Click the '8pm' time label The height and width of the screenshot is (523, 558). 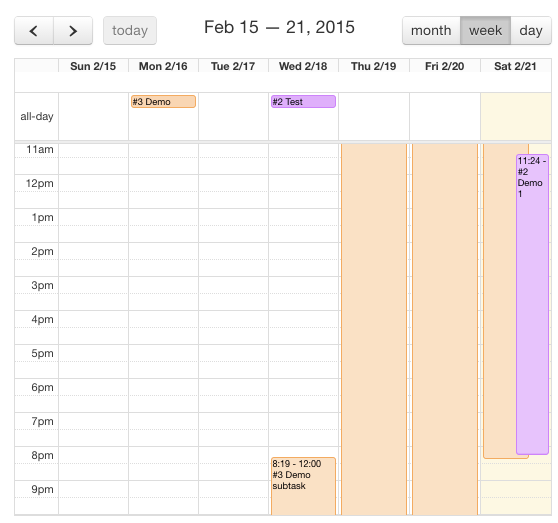coord(42,455)
